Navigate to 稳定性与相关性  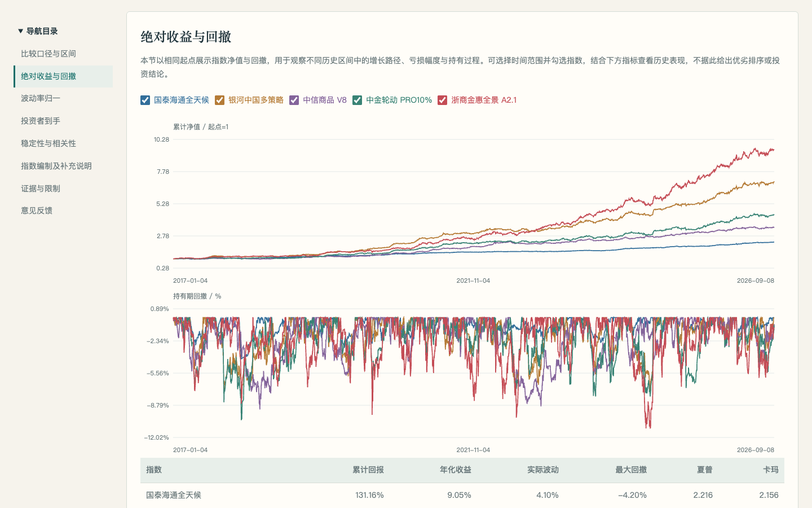click(63, 143)
